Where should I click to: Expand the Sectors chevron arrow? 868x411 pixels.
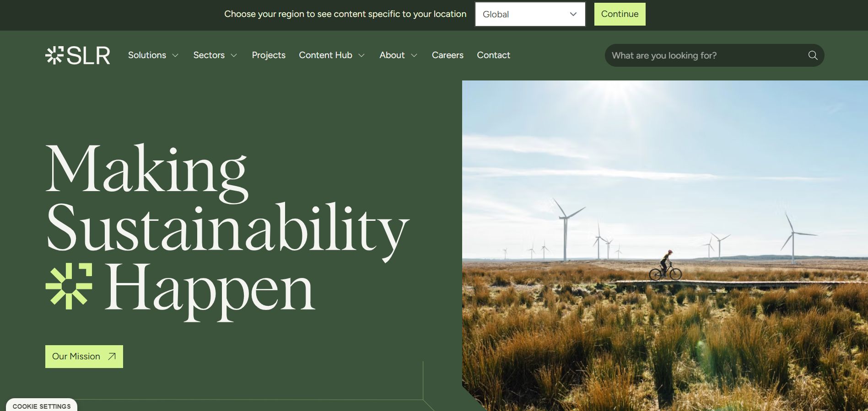[234, 55]
